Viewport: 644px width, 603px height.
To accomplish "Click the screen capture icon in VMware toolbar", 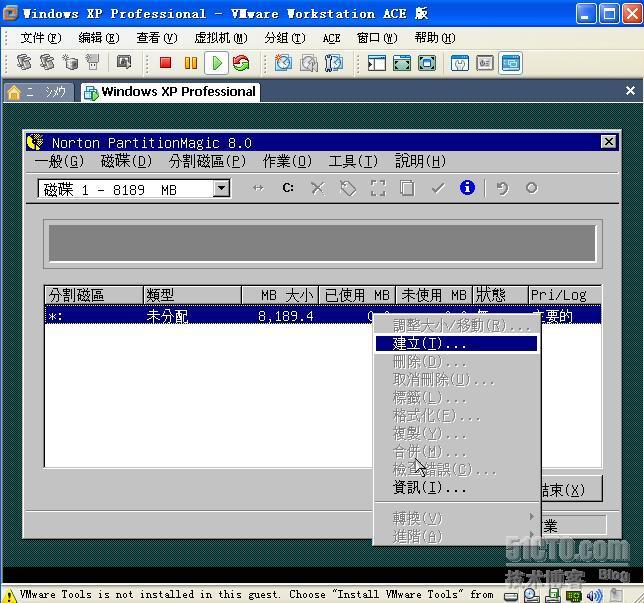I will 124,62.
